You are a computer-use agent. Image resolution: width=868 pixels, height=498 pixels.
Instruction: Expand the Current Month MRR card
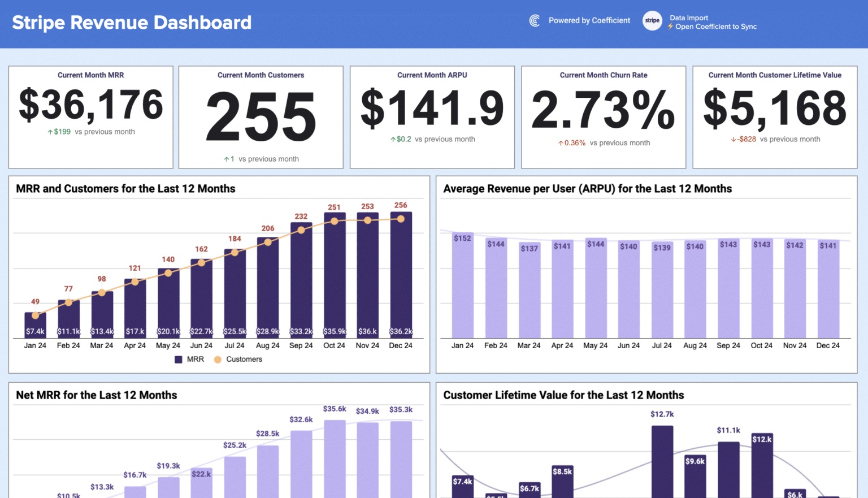click(90, 117)
